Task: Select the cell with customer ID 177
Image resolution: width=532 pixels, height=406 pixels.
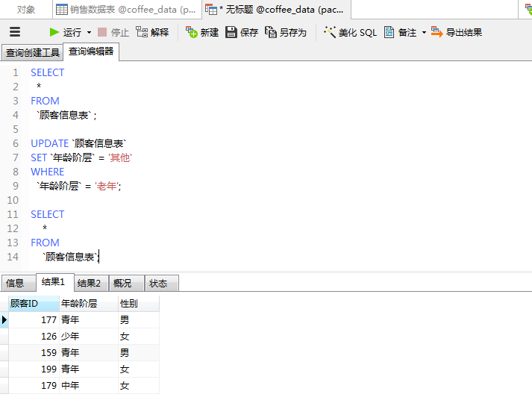Action: click(34, 319)
